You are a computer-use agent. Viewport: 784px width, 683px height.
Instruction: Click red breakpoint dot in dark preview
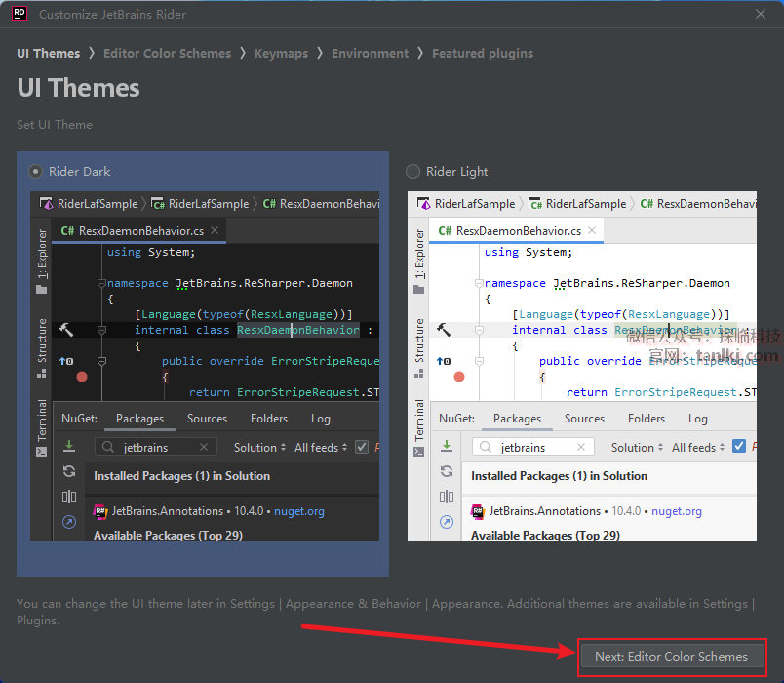(x=82, y=376)
